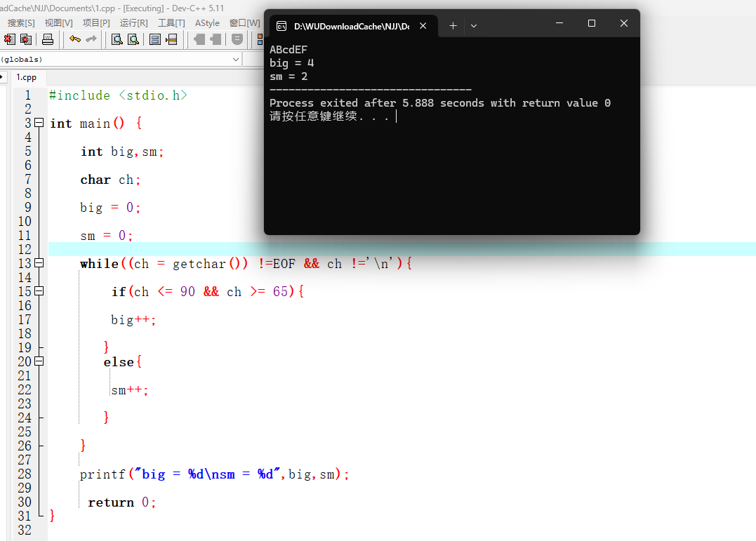This screenshot has height=541, width=756.
Task: Open the 项目[P] menu
Action: coord(96,22)
